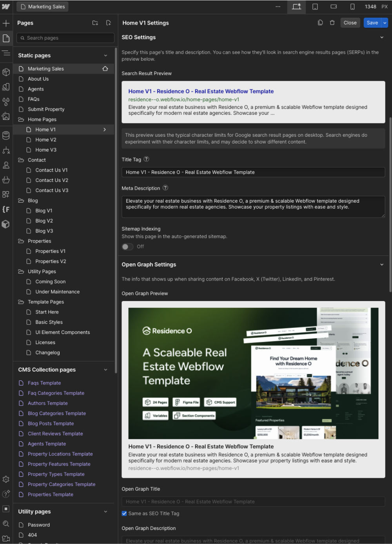Screen dimensions: 392x544
Task: Open the Users panel
Action: pos(6,165)
